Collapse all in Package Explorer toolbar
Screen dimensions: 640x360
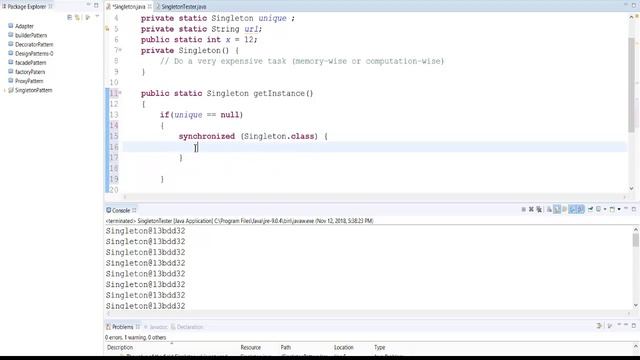click(x=69, y=17)
